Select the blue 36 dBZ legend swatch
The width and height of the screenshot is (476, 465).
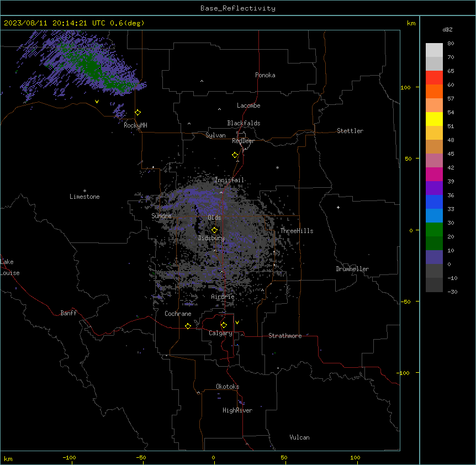tap(434, 202)
